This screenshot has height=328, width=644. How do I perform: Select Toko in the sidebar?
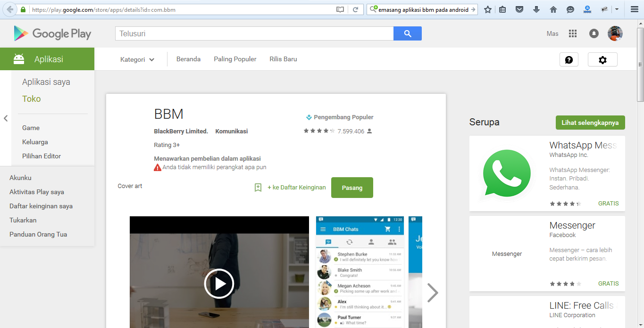32,99
